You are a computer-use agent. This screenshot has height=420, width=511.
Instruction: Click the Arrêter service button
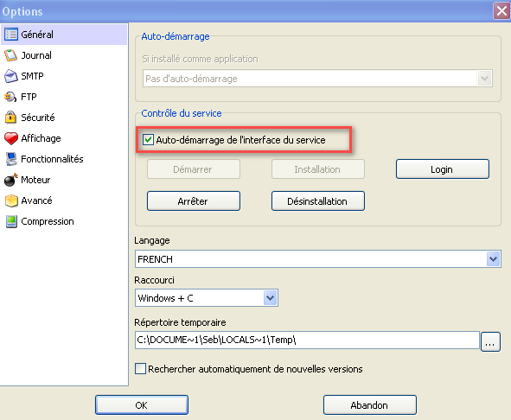[x=194, y=201]
